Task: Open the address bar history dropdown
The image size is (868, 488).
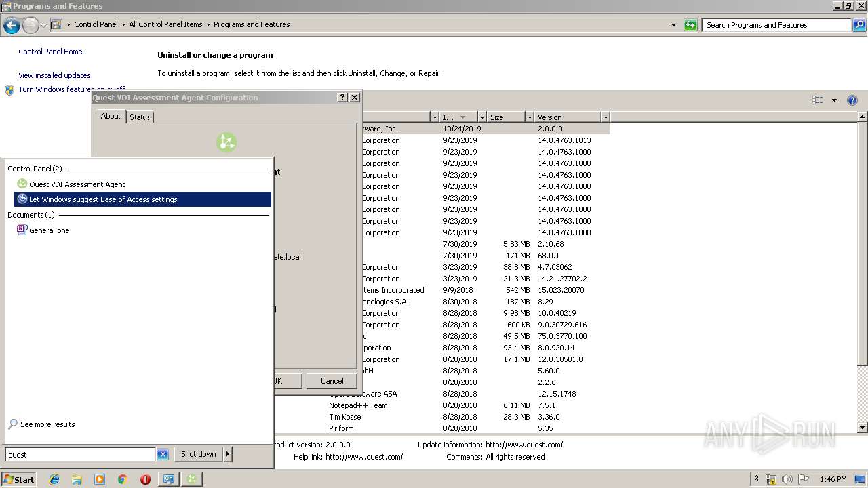Action: tap(673, 25)
